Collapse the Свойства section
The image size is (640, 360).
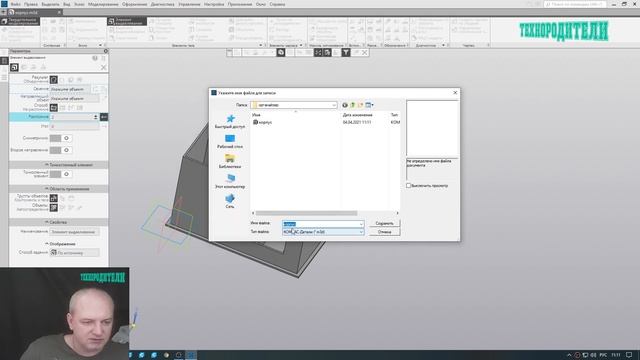(x=59, y=222)
